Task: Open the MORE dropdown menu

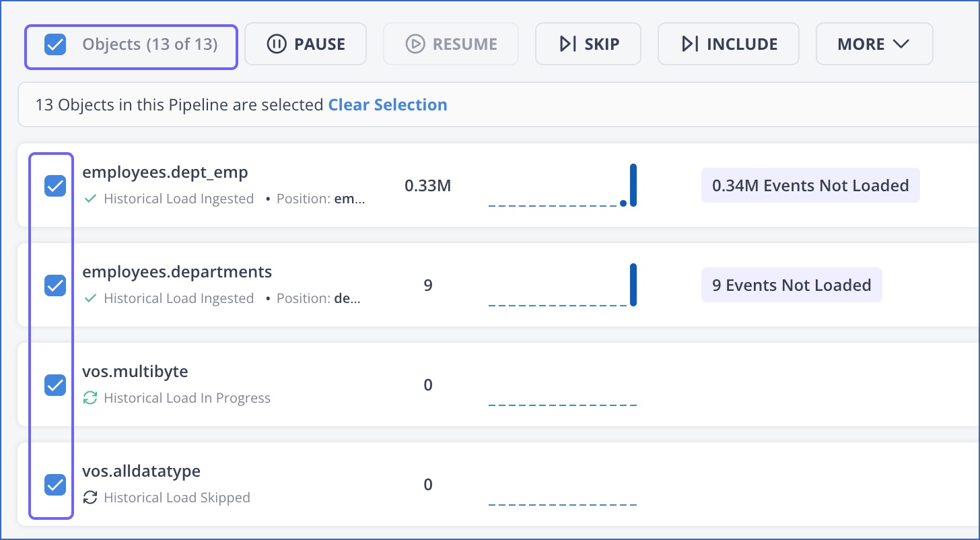Action: 874,44
